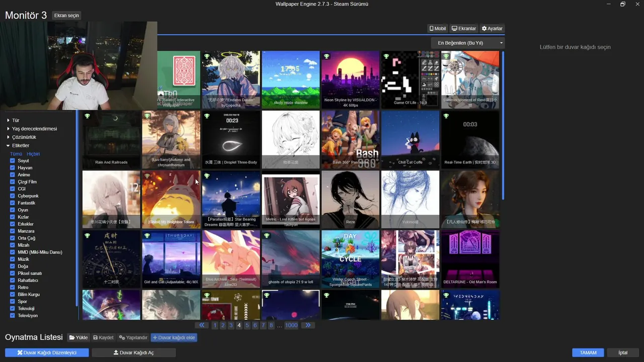
Task: Open Duvar Kağıdı Düzenleyici tool button
Action: 47,352
